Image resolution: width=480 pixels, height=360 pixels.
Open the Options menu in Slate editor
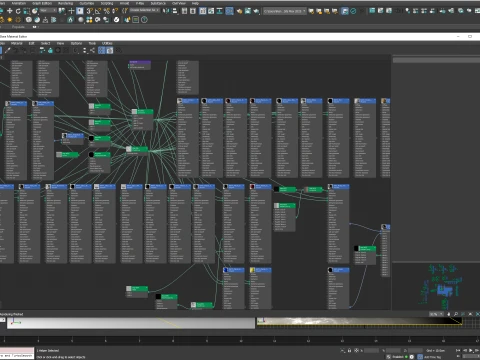[76, 43]
